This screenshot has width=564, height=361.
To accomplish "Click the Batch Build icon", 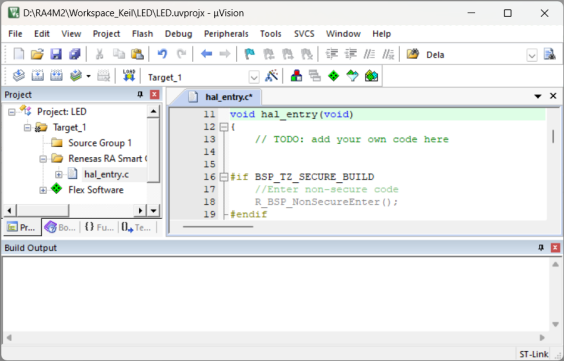I will pos(76,76).
